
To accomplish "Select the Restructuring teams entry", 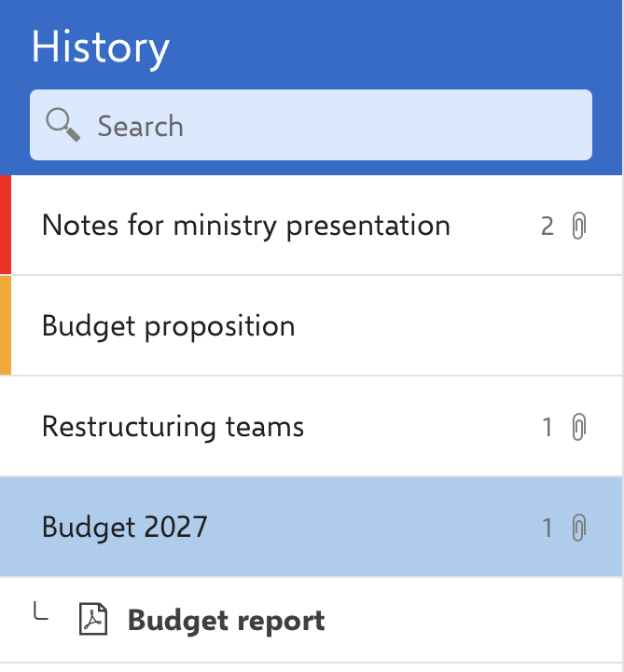I will point(311,427).
